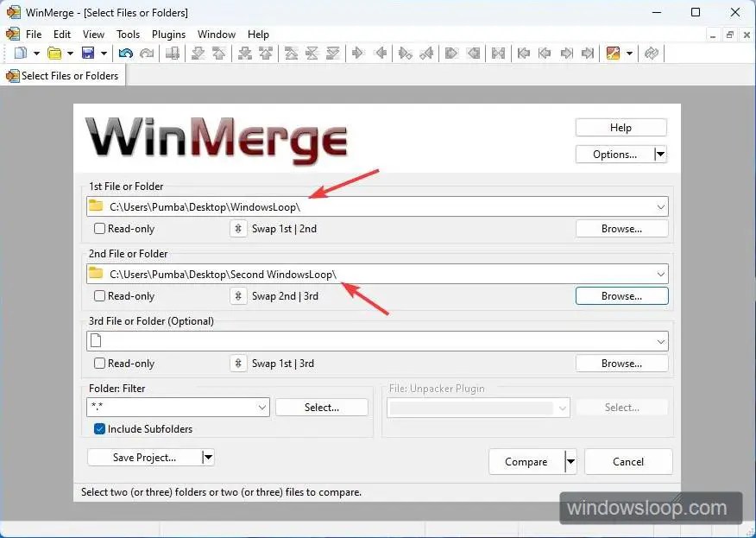
Task: Click the All Right toolbar icon
Action: pos(451,53)
